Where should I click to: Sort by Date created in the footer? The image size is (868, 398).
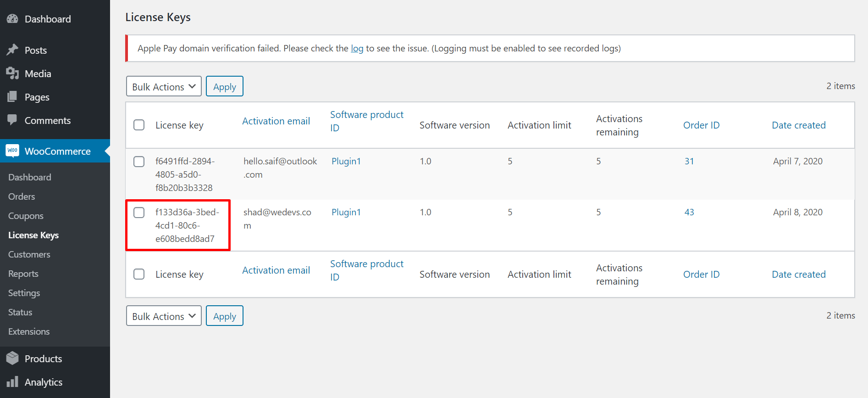[x=799, y=275]
